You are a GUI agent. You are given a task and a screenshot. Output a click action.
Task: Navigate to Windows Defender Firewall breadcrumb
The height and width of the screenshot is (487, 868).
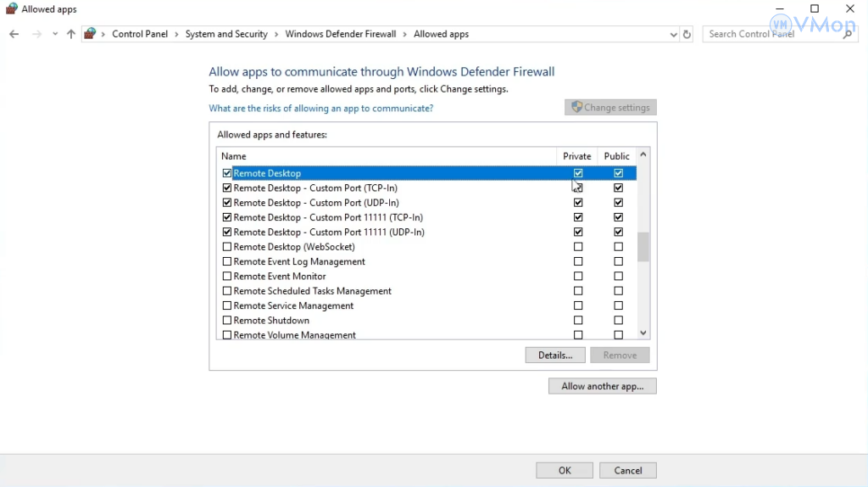340,34
